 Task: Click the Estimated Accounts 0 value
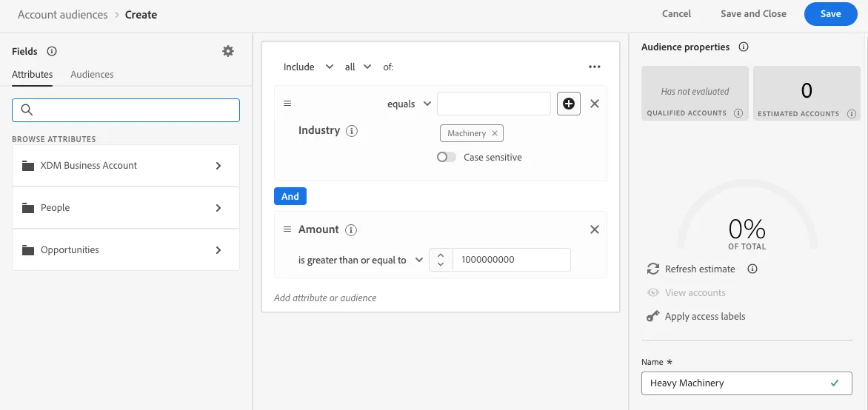(807, 90)
